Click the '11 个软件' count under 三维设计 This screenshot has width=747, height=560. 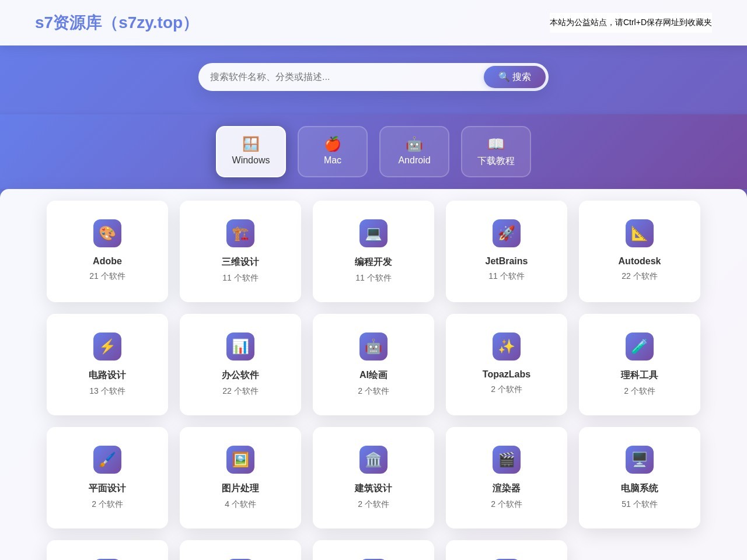(x=240, y=278)
